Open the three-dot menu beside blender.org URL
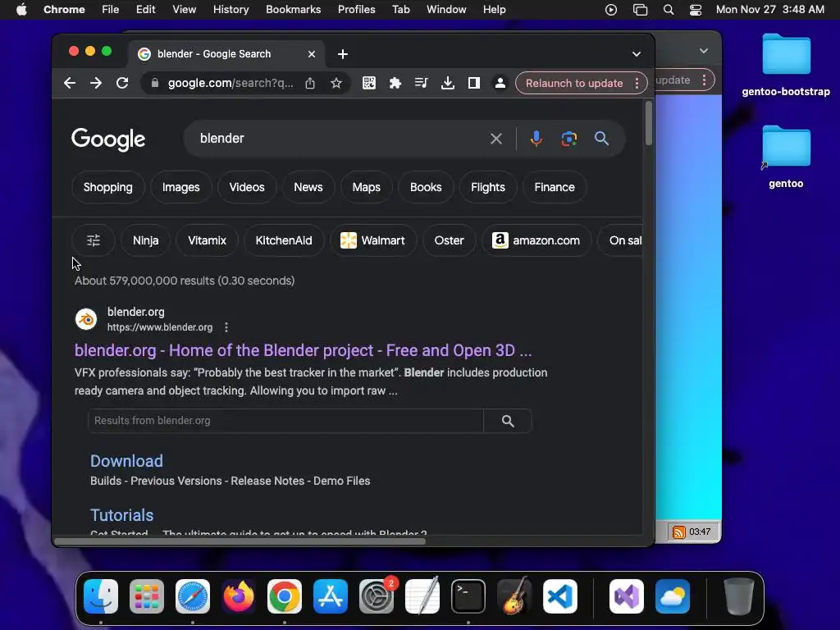This screenshot has height=630, width=840. click(x=226, y=327)
